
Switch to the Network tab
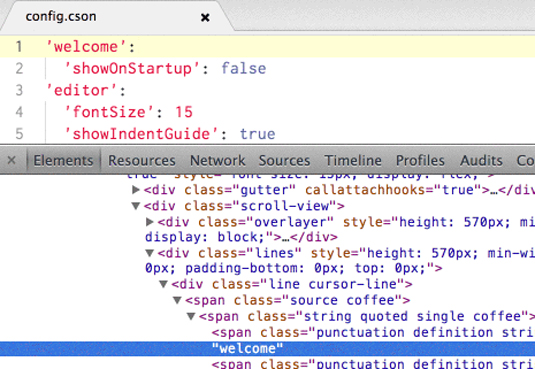217,160
